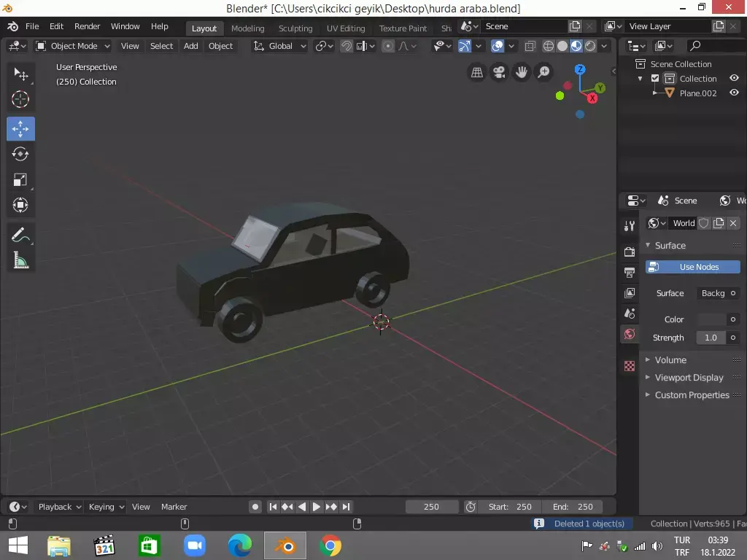747x560 pixels.
Task: Hide the Plane.002 object with its eye icon
Action: 734,93
